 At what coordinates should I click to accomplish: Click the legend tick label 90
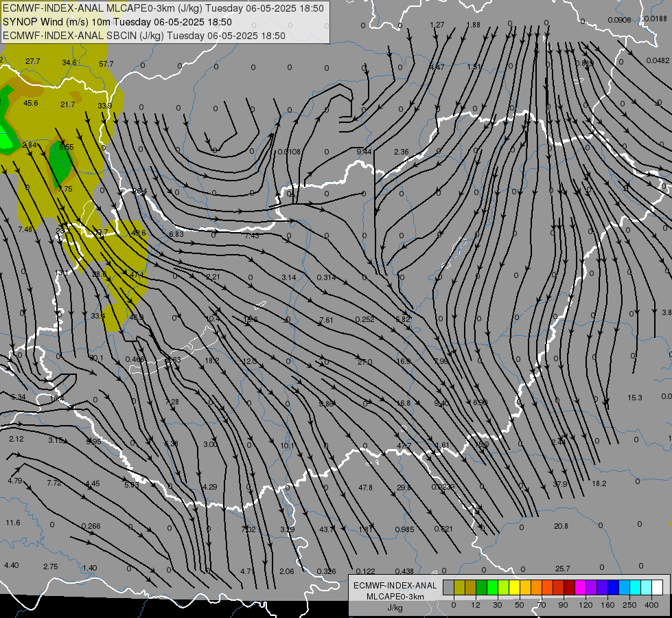pyautogui.click(x=563, y=605)
